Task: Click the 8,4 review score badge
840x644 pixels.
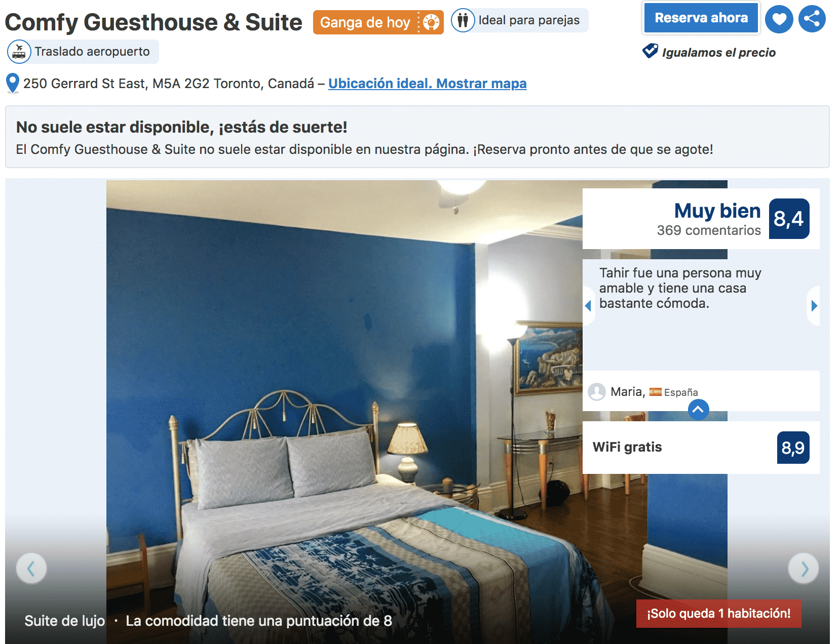Action: click(789, 219)
